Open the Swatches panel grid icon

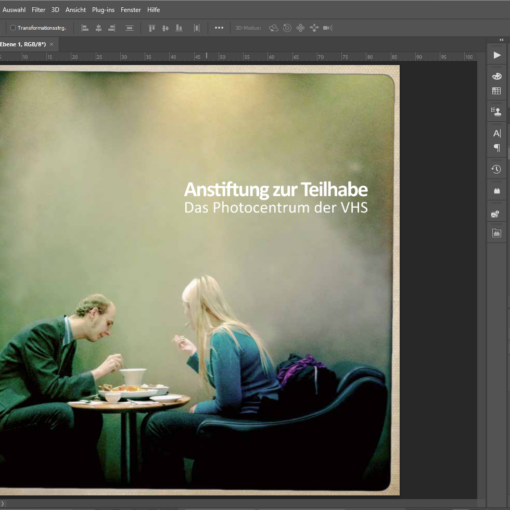tap(497, 91)
